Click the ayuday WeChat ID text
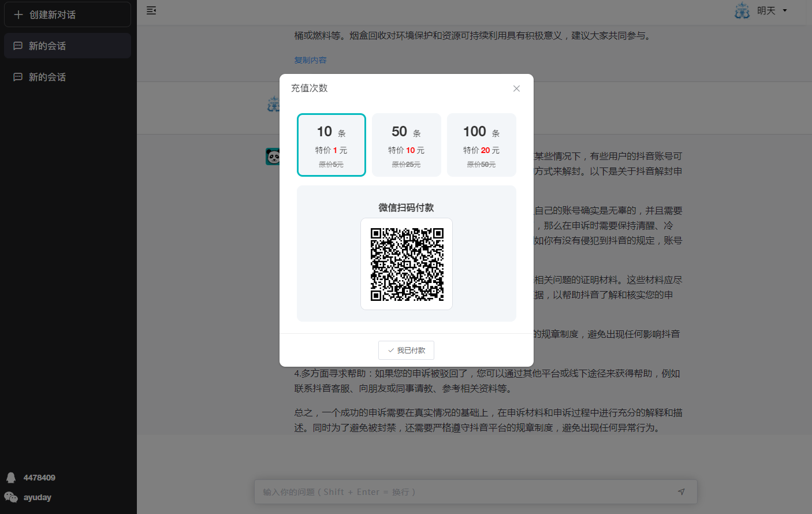 coord(38,497)
